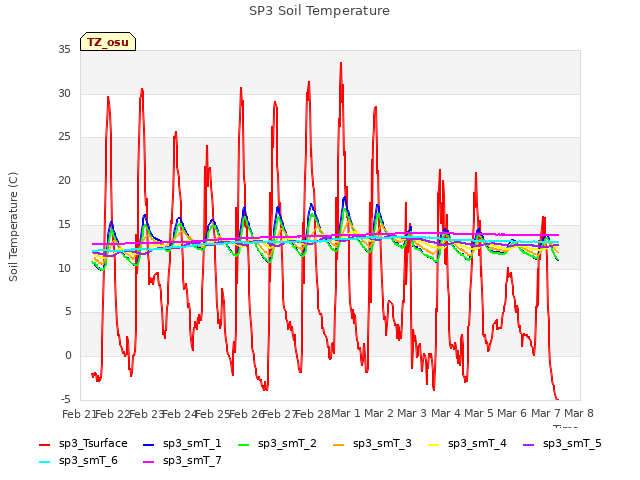Viewport: 640px width, 480px height.
Task: Click the Mar 2 x-axis tick label
Action: coord(379,413)
